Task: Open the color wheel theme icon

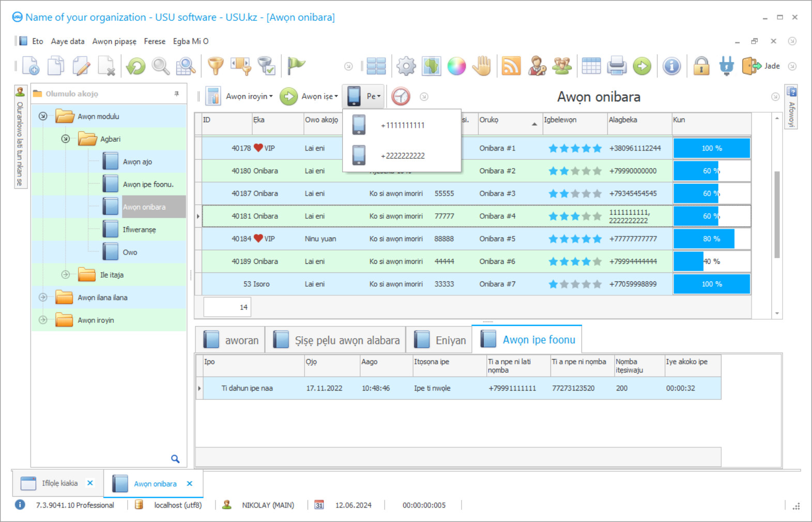Action: [x=456, y=66]
